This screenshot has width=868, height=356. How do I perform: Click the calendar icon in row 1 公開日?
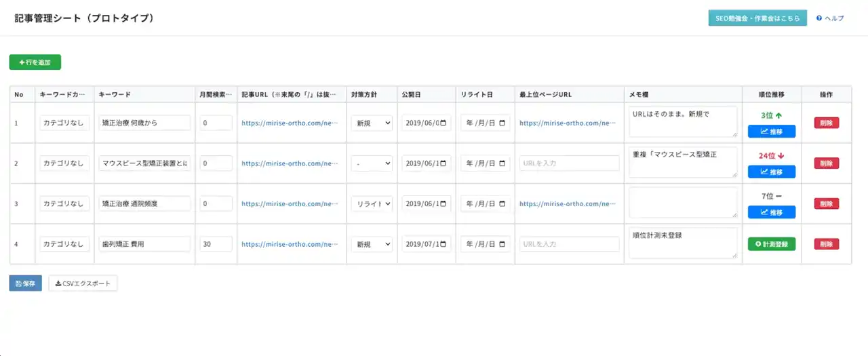pyautogui.click(x=443, y=123)
